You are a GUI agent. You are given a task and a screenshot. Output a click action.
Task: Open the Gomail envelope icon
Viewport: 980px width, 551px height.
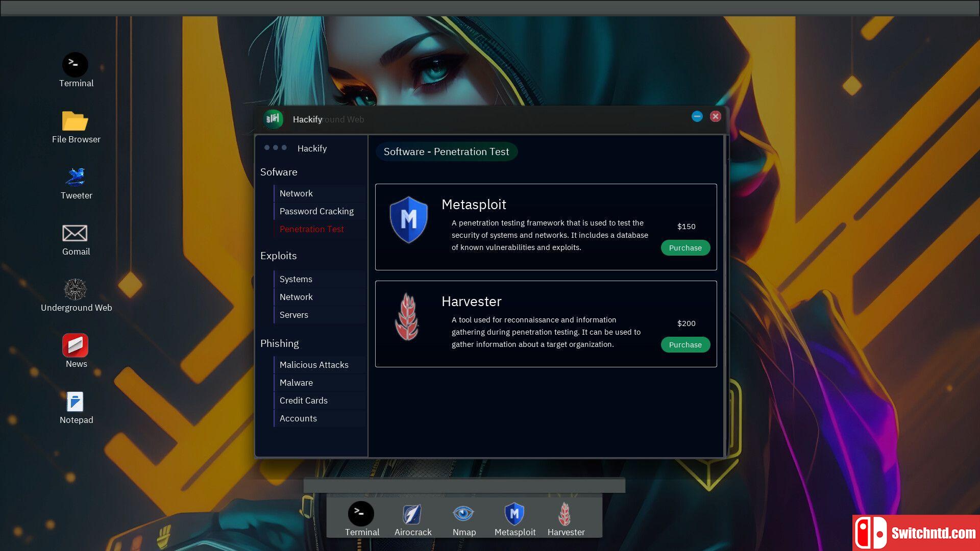coord(75,233)
